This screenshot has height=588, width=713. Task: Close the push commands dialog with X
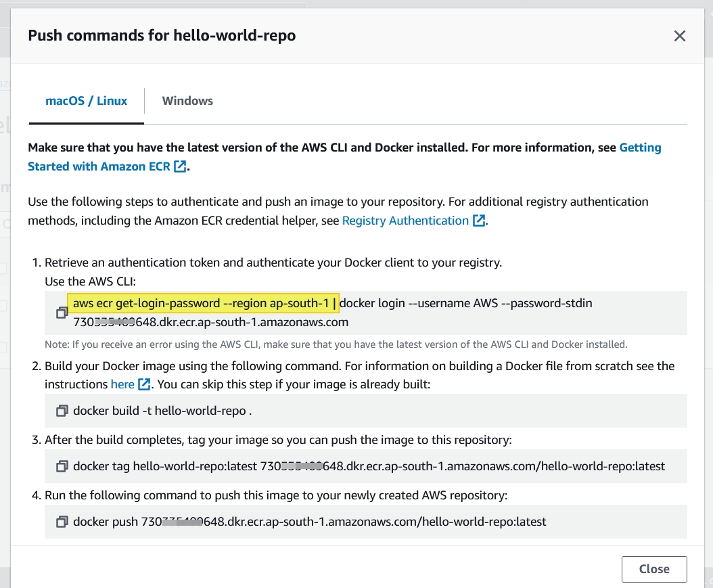(679, 36)
